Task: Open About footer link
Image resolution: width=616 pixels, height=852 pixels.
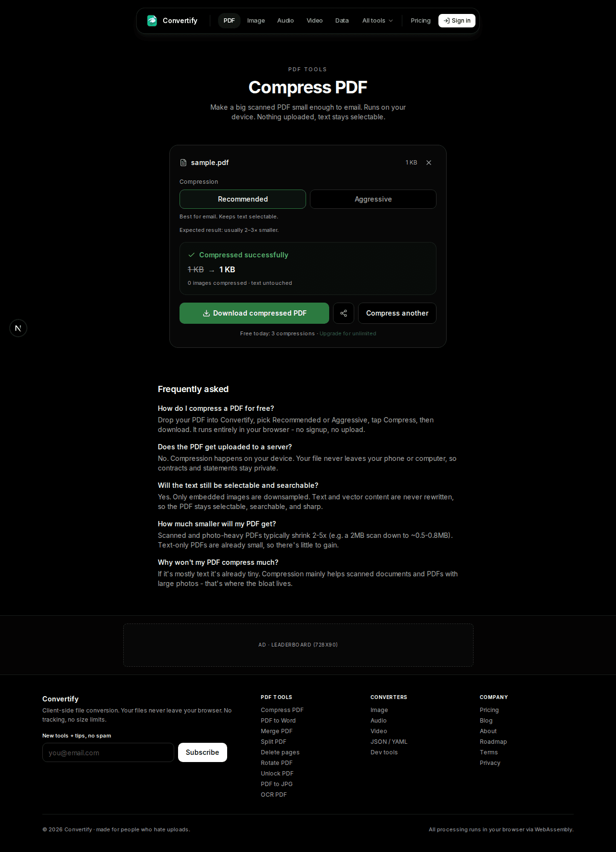Action: point(488,731)
